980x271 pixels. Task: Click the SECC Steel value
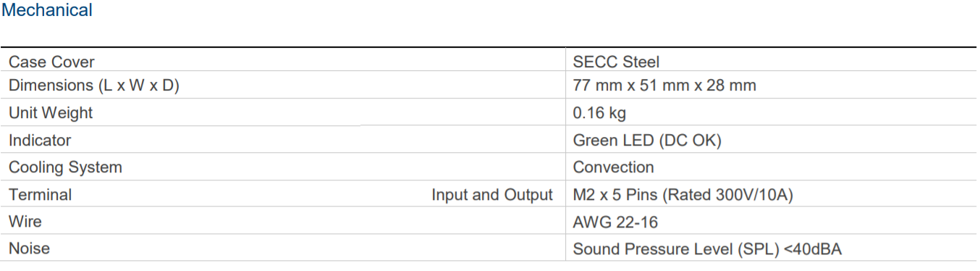616,62
